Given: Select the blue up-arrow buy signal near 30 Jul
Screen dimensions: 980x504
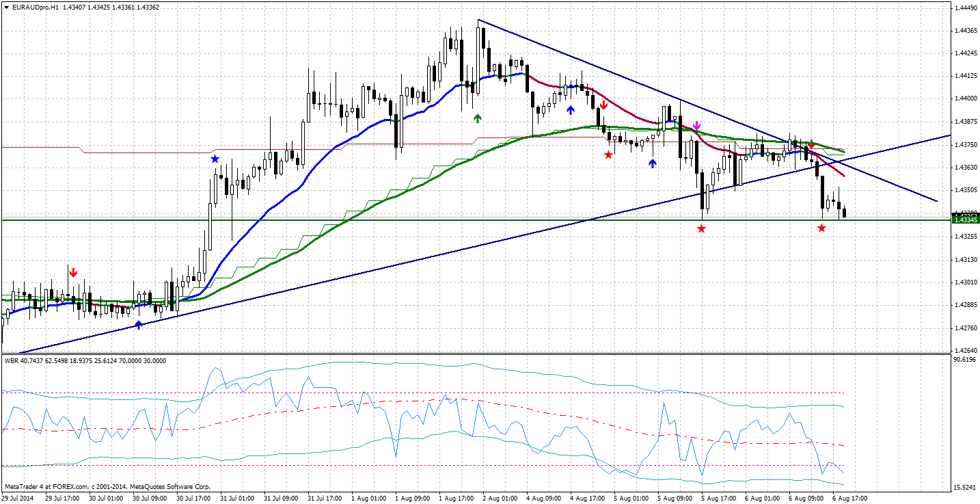Looking at the screenshot, I should (x=138, y=324).
